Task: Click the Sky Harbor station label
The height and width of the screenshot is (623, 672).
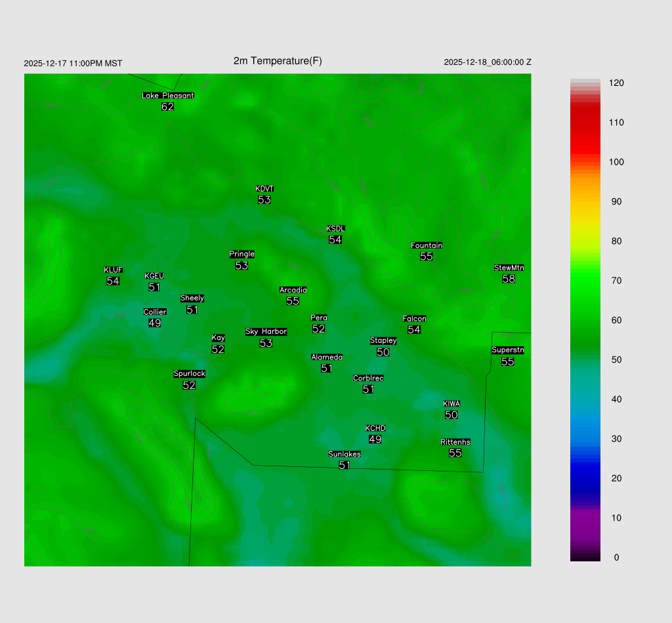Action: tap(266, 332)
